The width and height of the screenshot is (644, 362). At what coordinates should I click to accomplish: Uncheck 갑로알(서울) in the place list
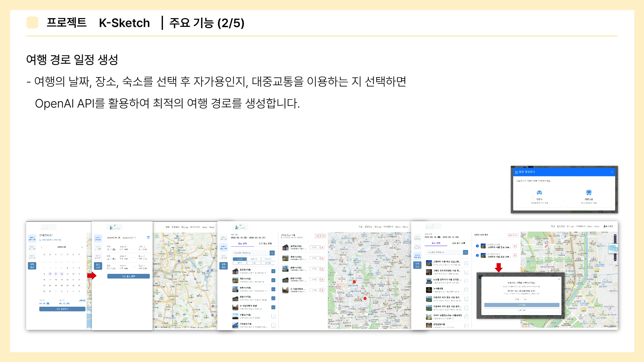[x=273, y=271]
